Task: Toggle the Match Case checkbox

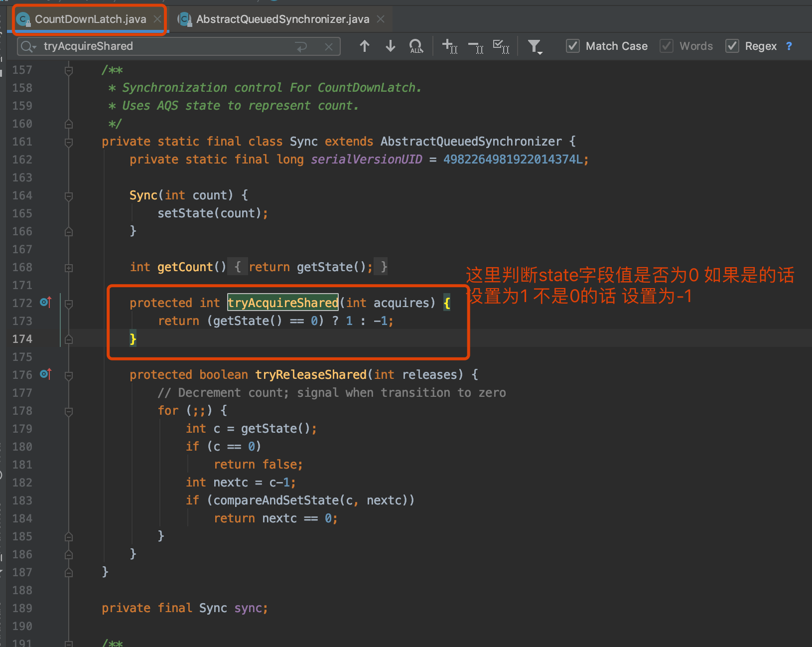Action: click(573, 46)
